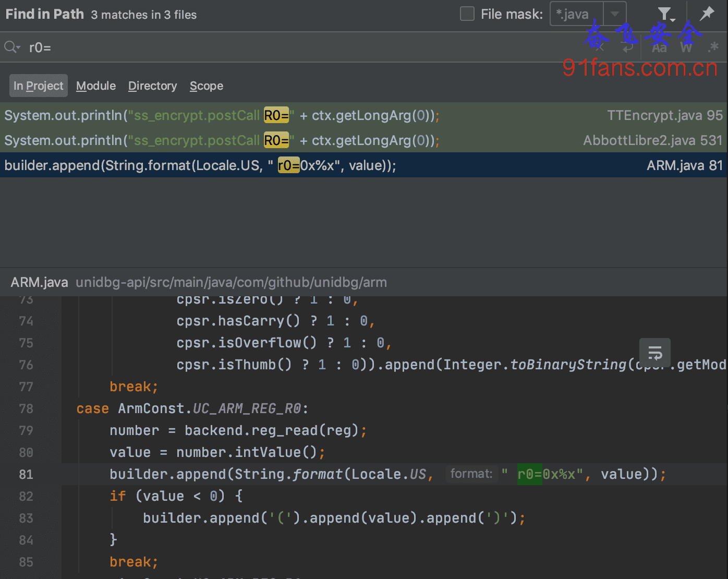Open search history with the magnifier icon

click(12, 47)
